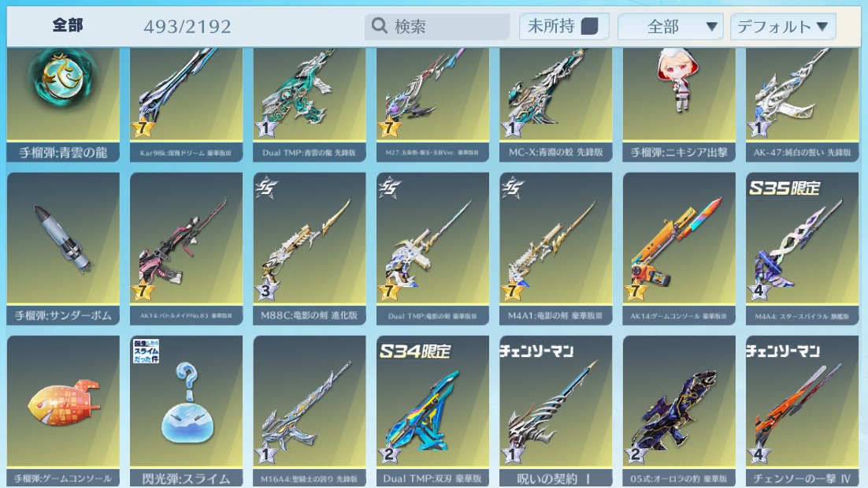Open the デフォルト sort dropdown
This screenshot has width=868, height=488.
[x=783, y=27]
